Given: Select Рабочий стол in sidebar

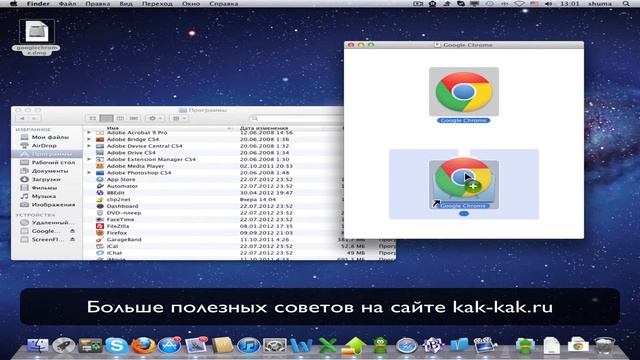Looking at the screenshot, I should [x=47, y=162].
